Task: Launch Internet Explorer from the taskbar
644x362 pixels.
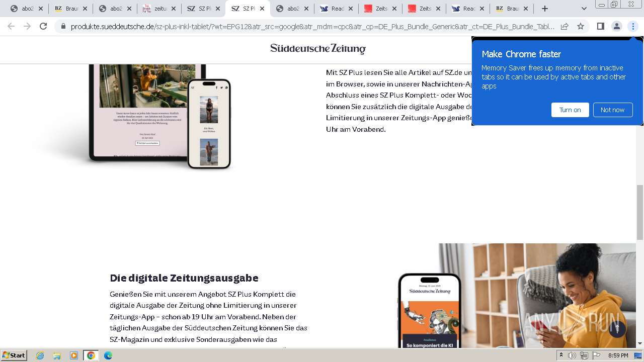Action: click(x=40, y=355)
